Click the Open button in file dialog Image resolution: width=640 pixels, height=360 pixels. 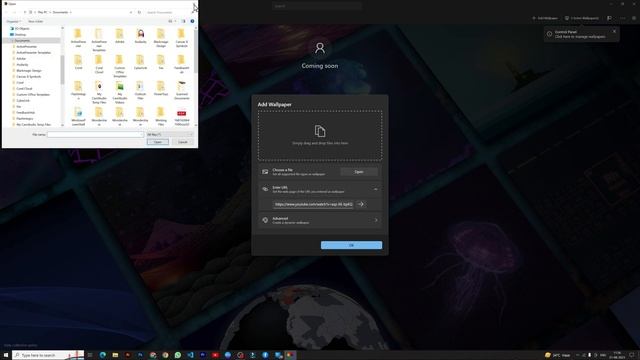(158, 142)
